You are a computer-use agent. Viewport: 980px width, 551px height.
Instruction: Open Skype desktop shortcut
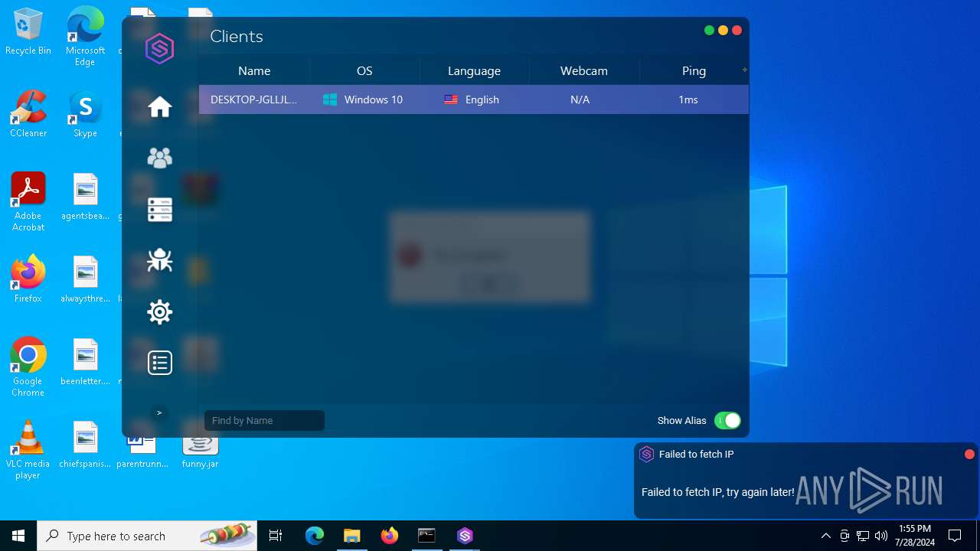85,115
